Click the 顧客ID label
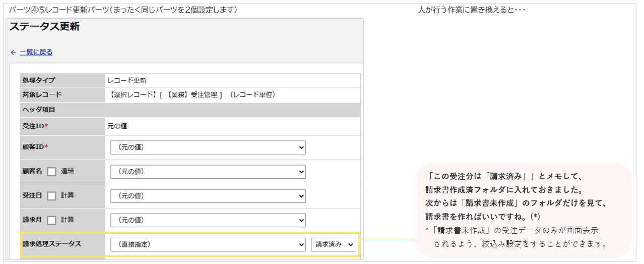Screen dimensions: 644x264 (35, 147)
